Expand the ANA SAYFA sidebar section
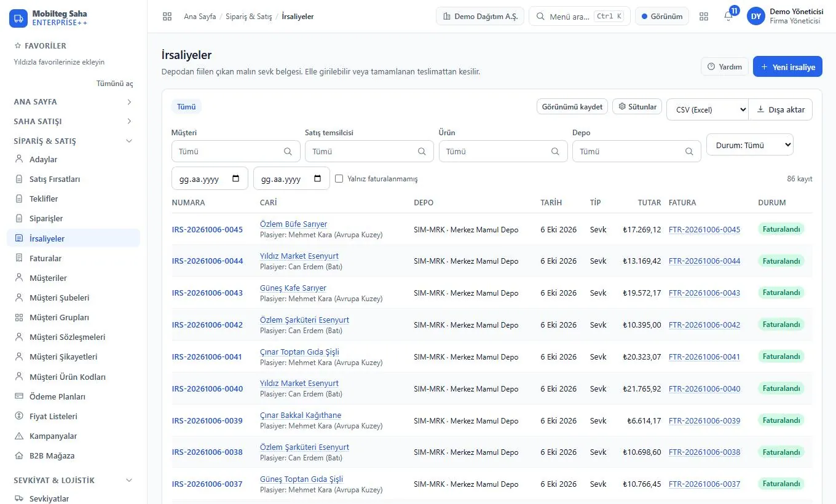The width and height of the screenshot is (836, 504). 73,101
